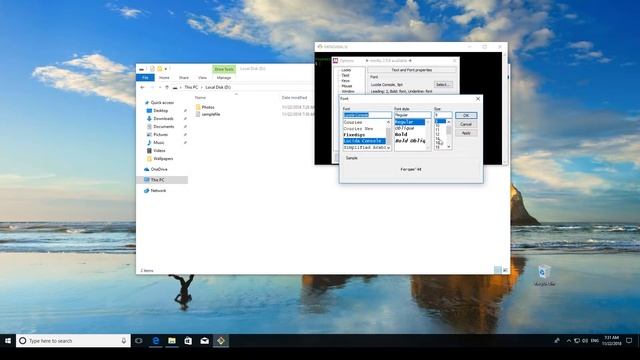Open the Manage ribbon tab
This screenshot has height=360, width=640.
224,78
